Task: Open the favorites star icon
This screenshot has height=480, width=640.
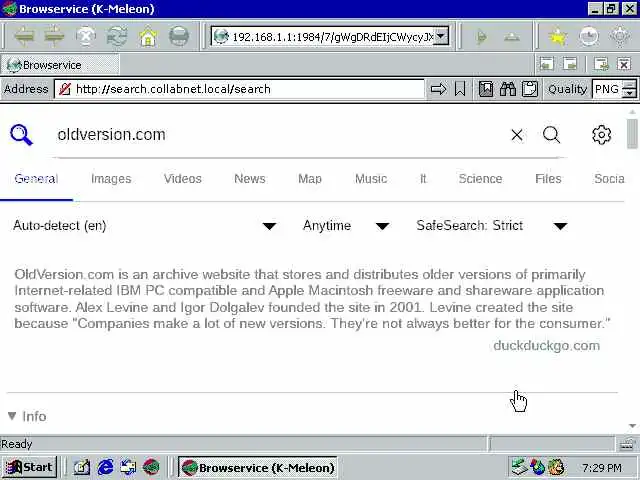Action: 558,37
